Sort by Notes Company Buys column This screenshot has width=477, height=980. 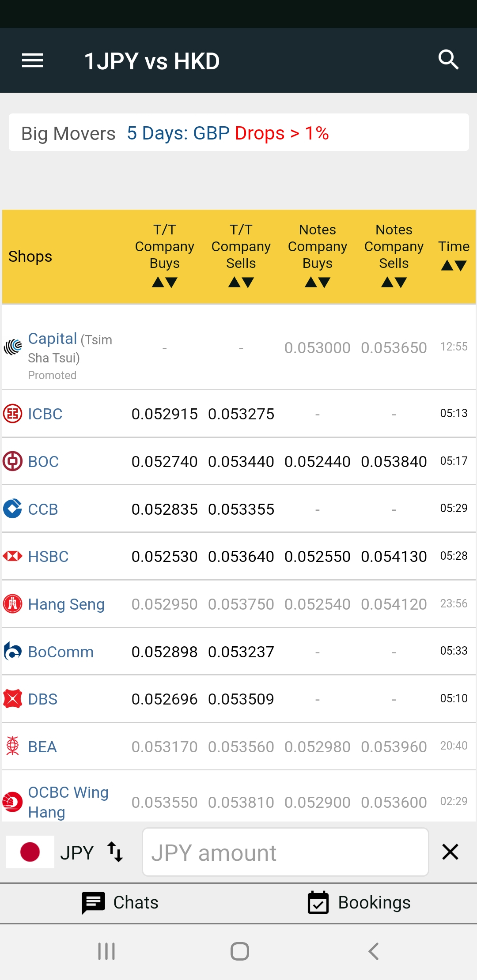(x=318, y=256)
